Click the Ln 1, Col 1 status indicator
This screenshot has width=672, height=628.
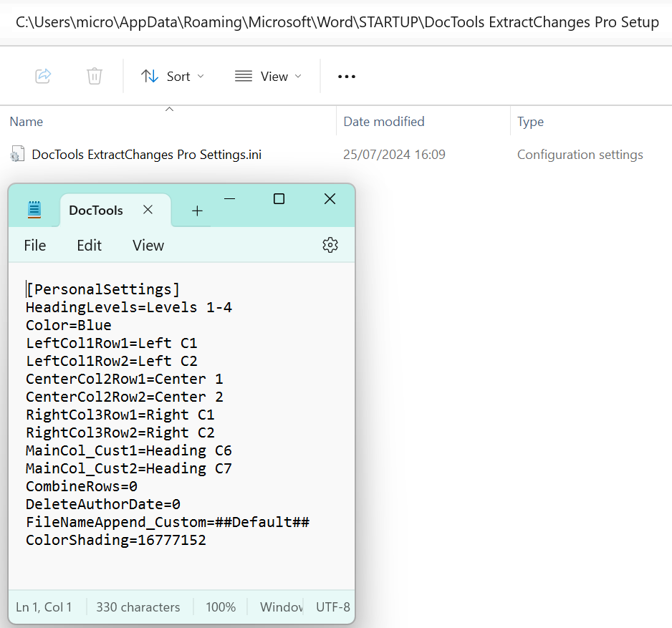(x=44, y=607)
